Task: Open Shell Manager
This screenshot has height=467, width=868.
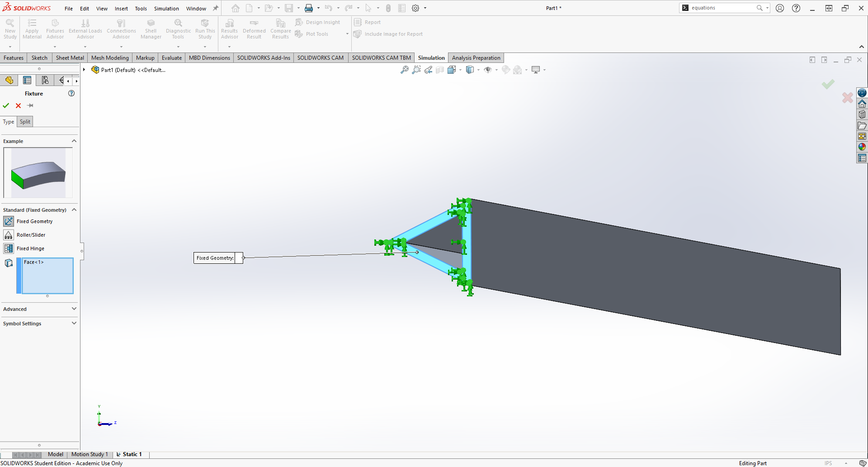Action: tap(151, 29)
